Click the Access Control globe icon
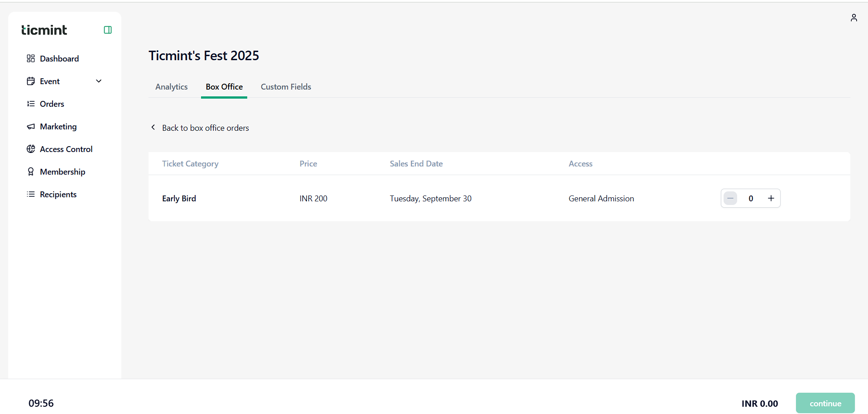 point(31,149)
